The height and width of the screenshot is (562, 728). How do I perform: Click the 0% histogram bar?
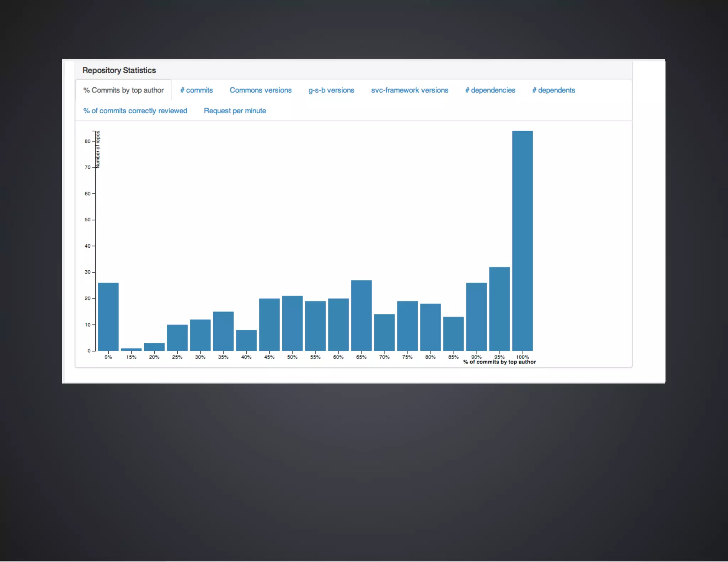(x=108, y=317)
